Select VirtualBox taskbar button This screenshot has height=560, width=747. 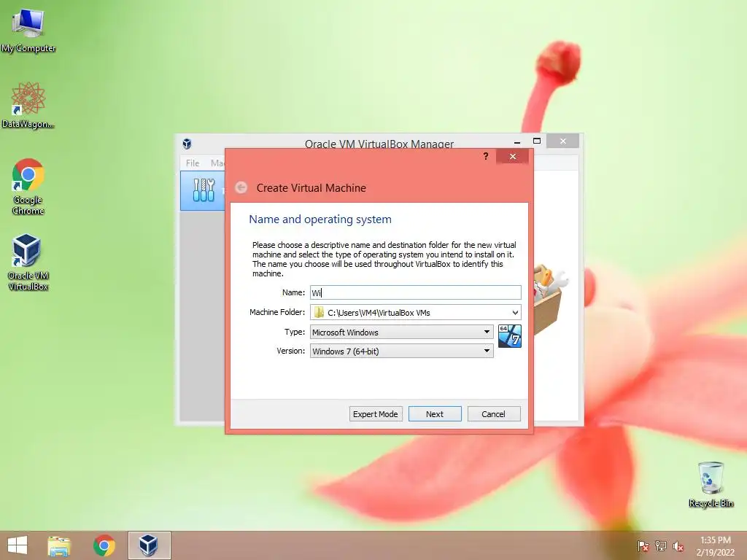149,545
